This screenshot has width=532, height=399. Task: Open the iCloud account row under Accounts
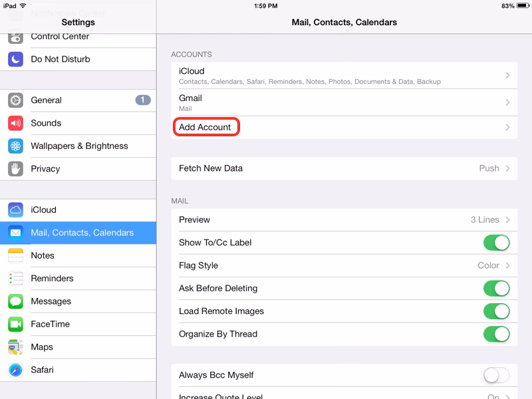pos(344,76)
